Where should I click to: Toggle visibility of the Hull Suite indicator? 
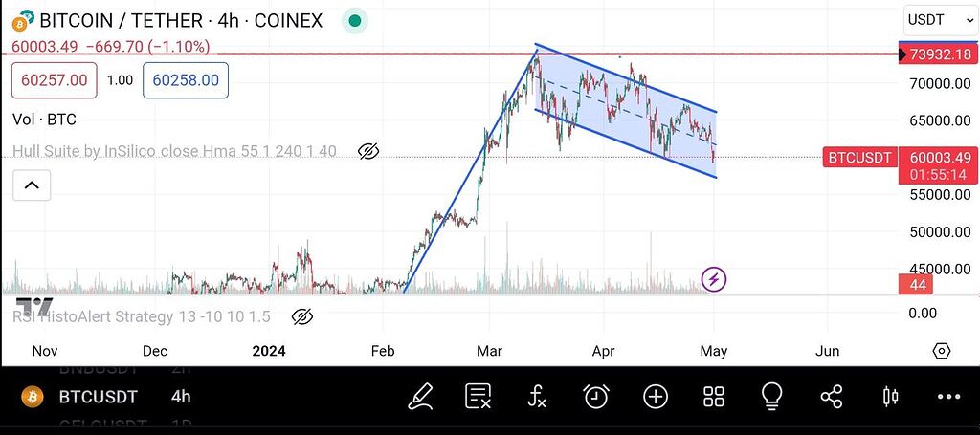coord(368,151)
